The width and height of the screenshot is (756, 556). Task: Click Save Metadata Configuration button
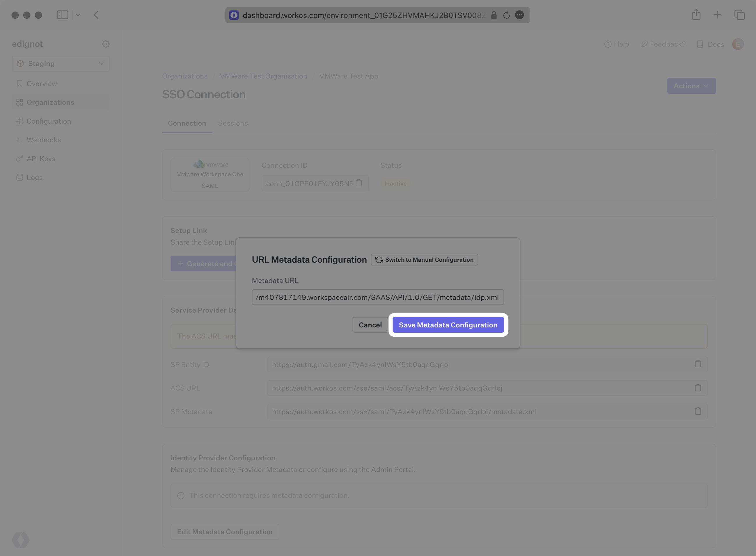pyautogui.click(x=448, y=325)
